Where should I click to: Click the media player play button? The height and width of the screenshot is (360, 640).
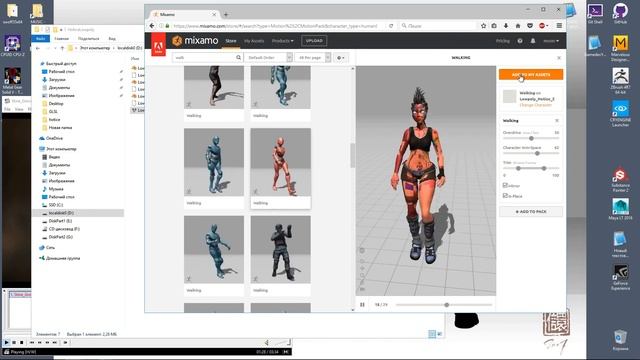(x=6, y=342)
